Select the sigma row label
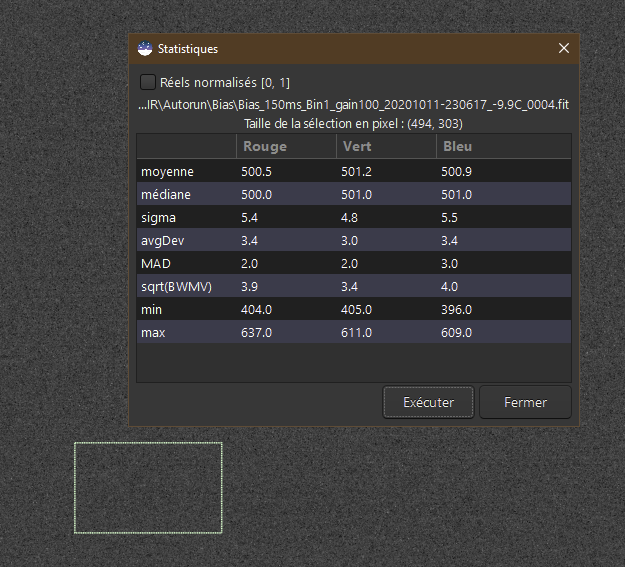The height and width of the screenshot is (567, 625). [x=158, y=218]
